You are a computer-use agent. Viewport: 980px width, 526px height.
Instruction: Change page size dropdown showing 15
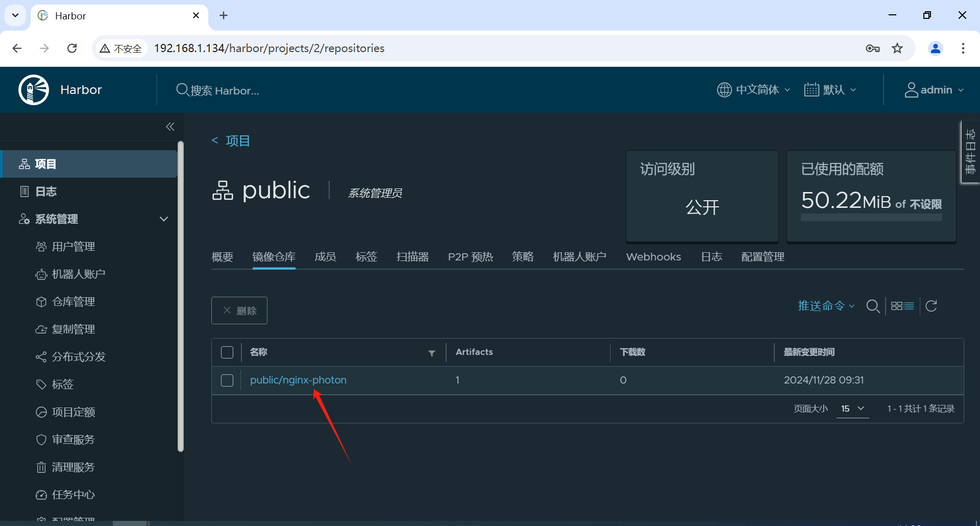click(852, 409)
